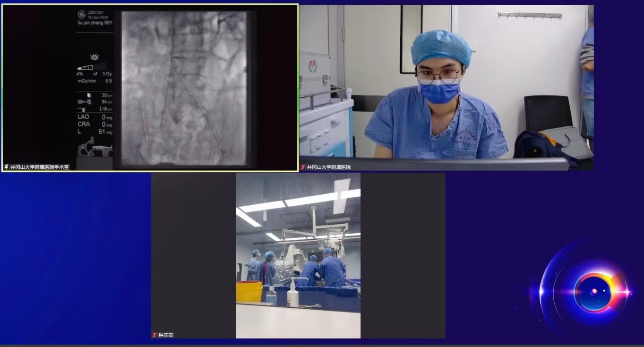Click the X-ray fluoroscopy image
Screen dimensions: 644x347
pyautogui.click(x=184, y=89)
